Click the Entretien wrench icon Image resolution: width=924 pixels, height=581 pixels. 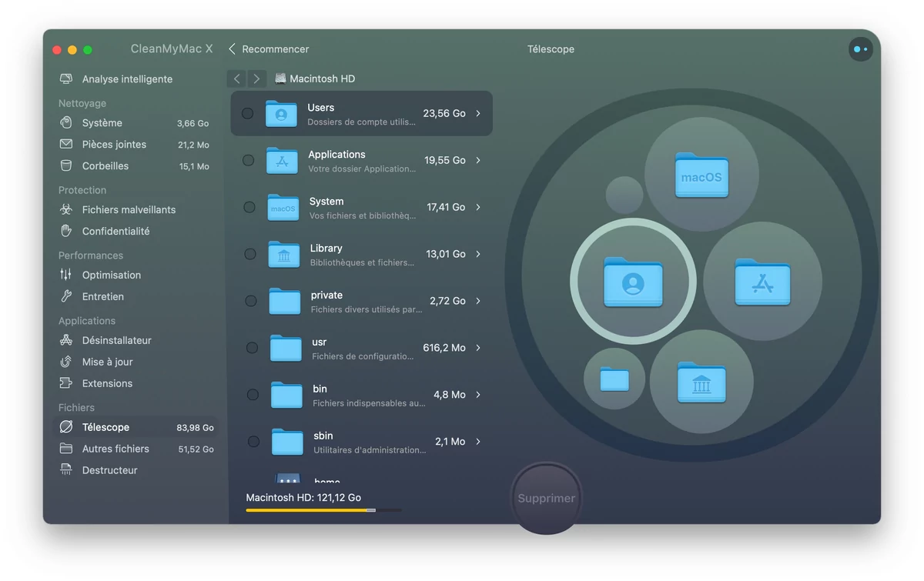(66, 297)
